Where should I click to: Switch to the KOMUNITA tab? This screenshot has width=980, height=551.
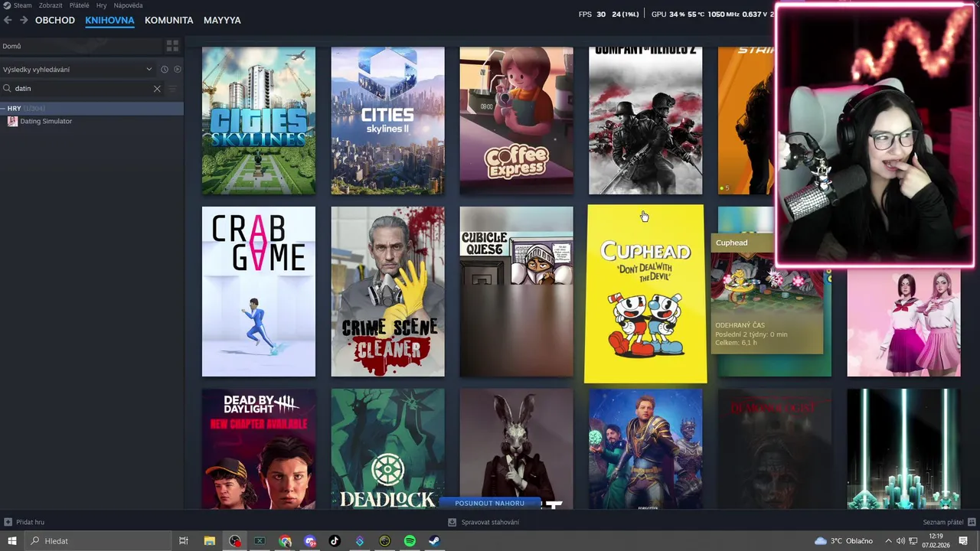tap(168, 20)
